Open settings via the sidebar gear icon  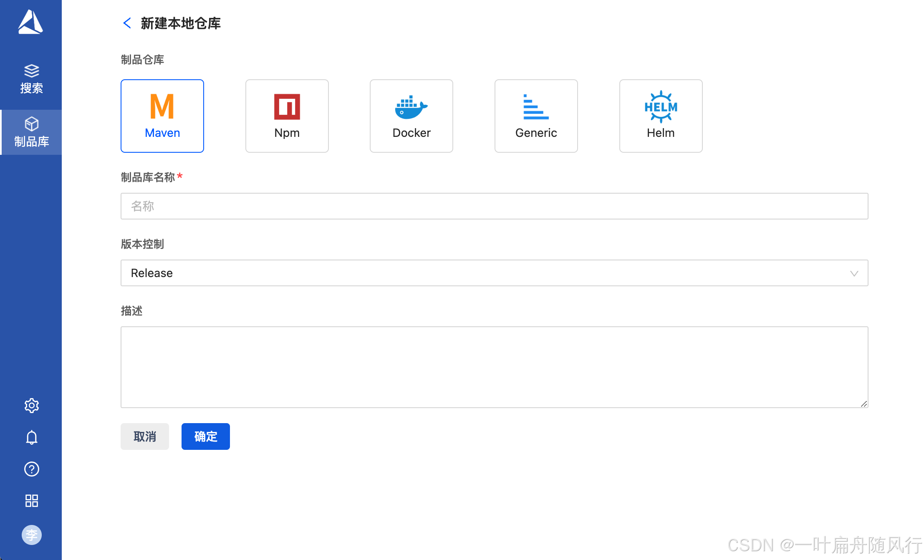coord(32,406)
